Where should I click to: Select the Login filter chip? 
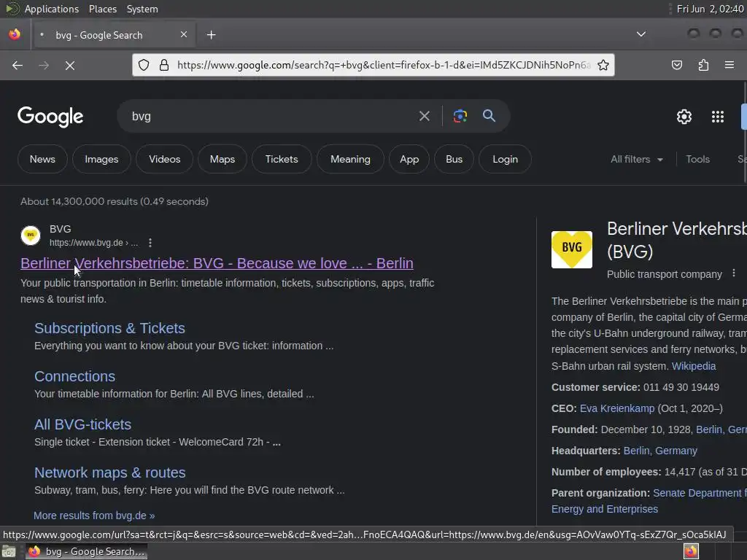tap(505, 159)
